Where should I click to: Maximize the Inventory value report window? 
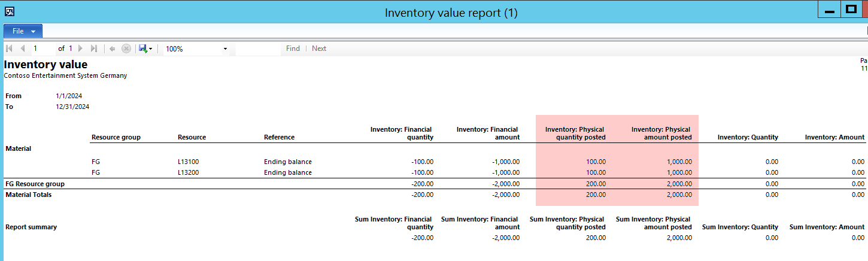pos(850,10)
